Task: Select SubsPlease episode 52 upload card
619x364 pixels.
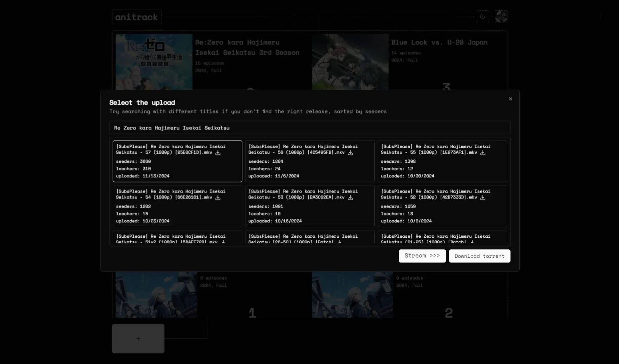Action: (x=442, y=206)
